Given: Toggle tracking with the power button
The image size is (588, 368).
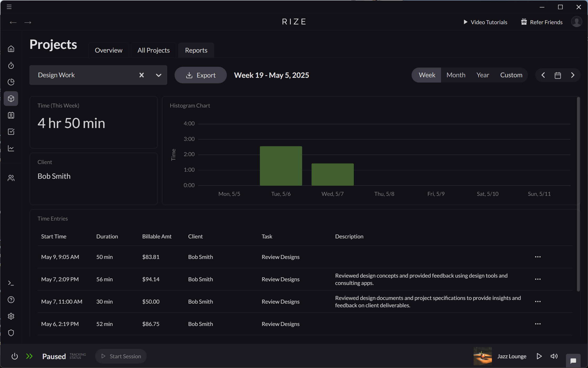Looking at the screenshot, I should click(x=15, y=356).
